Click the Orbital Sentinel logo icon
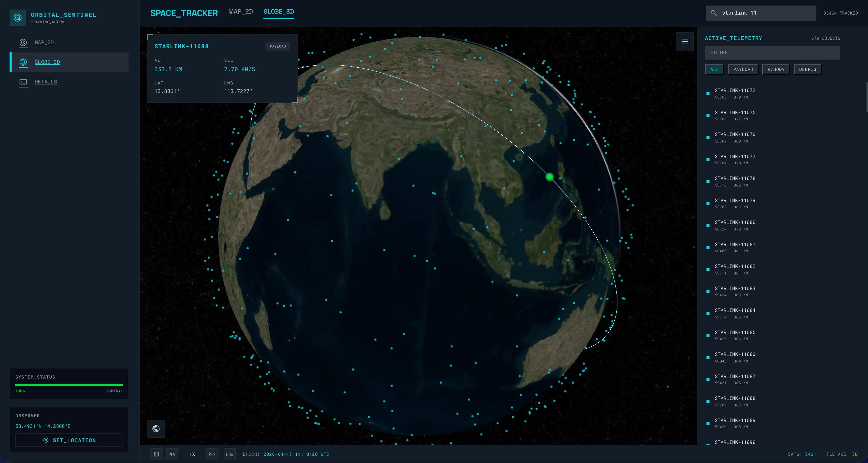 point(18,18)
